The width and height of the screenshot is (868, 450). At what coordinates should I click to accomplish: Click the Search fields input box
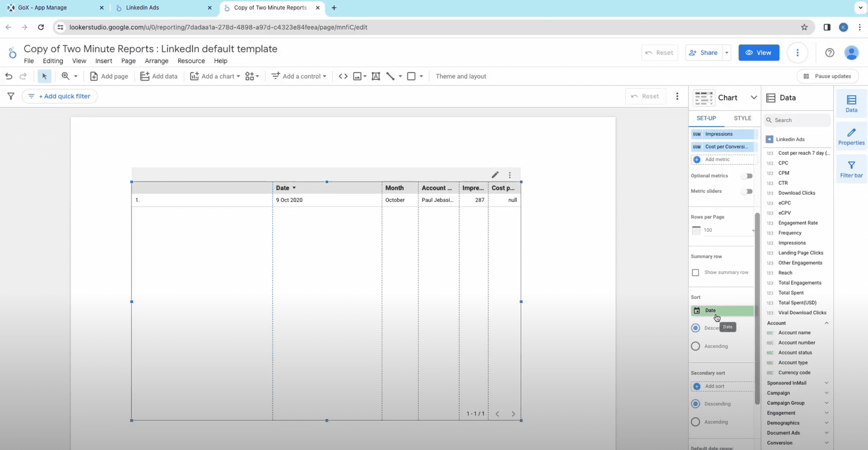[797, 120]
